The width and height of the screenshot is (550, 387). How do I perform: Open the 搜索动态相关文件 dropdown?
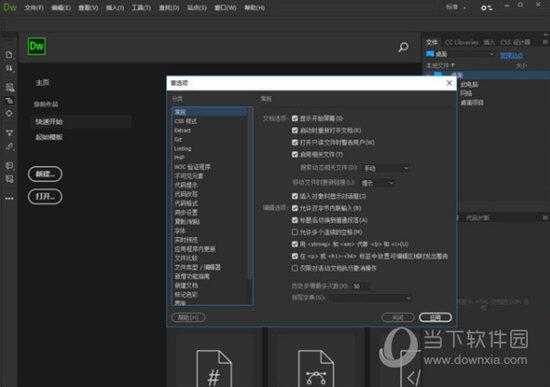[386, 168]
